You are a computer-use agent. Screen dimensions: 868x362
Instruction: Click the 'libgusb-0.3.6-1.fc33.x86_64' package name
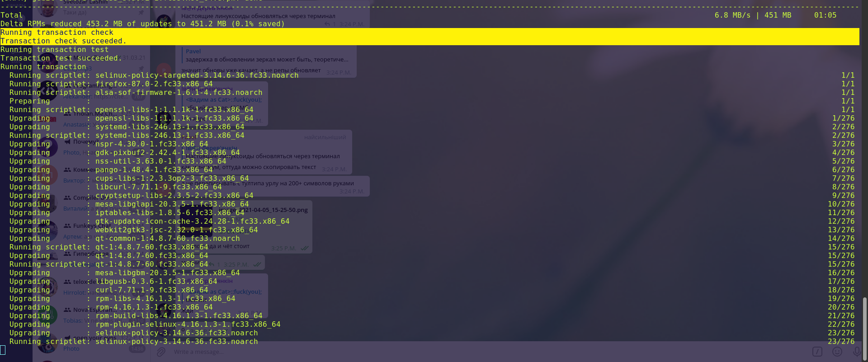point(156,282)
